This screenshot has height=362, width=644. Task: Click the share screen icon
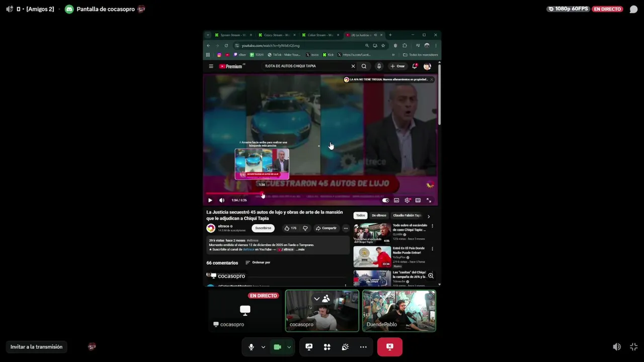(309, 347)
